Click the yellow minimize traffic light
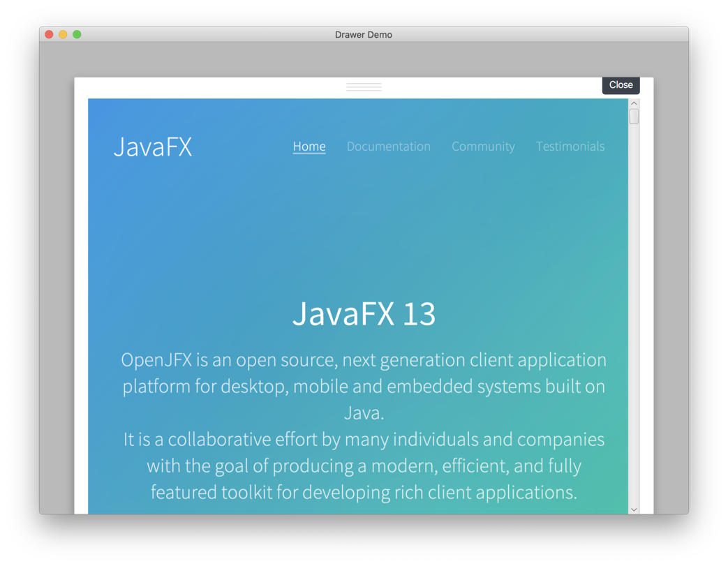The width and height of the screenshot is (728, 566). [x=61, y=33]
